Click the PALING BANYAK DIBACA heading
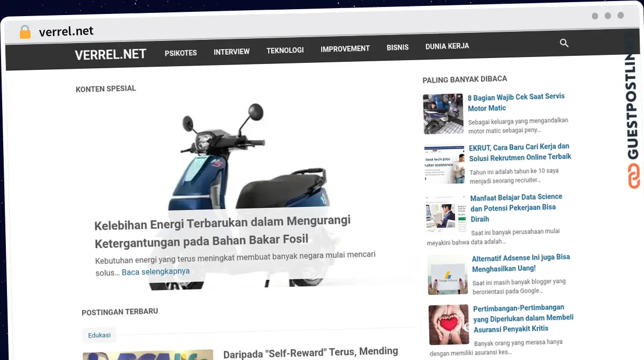 [465, 79]
